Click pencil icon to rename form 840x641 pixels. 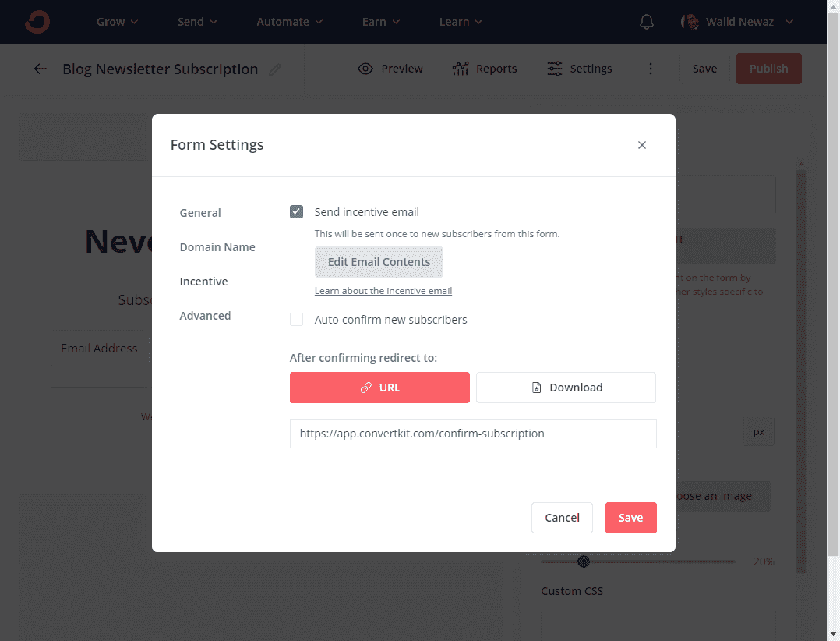tap(274, 69)
